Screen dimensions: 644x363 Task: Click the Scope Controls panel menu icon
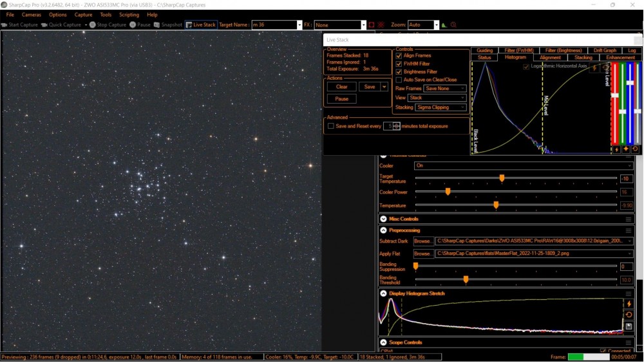[629, 342]
